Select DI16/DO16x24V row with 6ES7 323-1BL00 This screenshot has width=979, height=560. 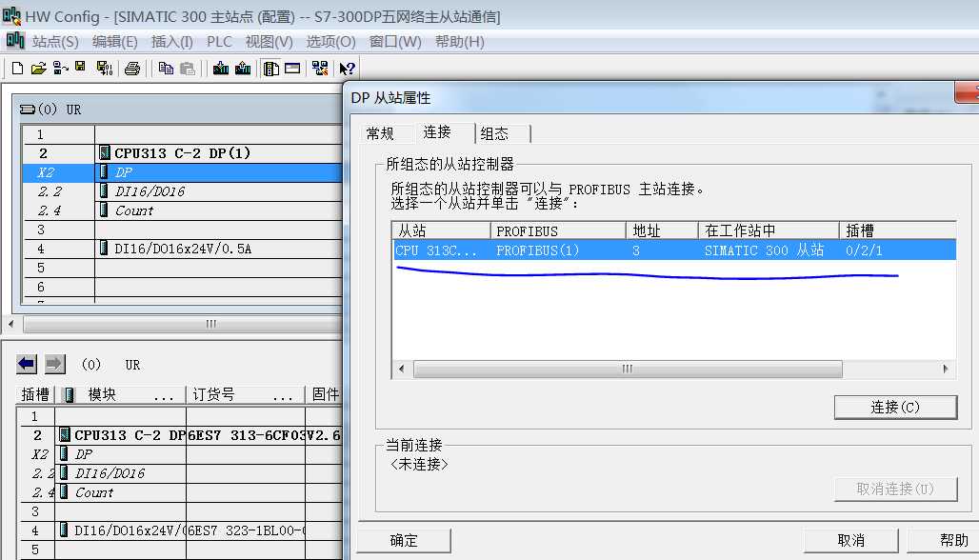179,530
